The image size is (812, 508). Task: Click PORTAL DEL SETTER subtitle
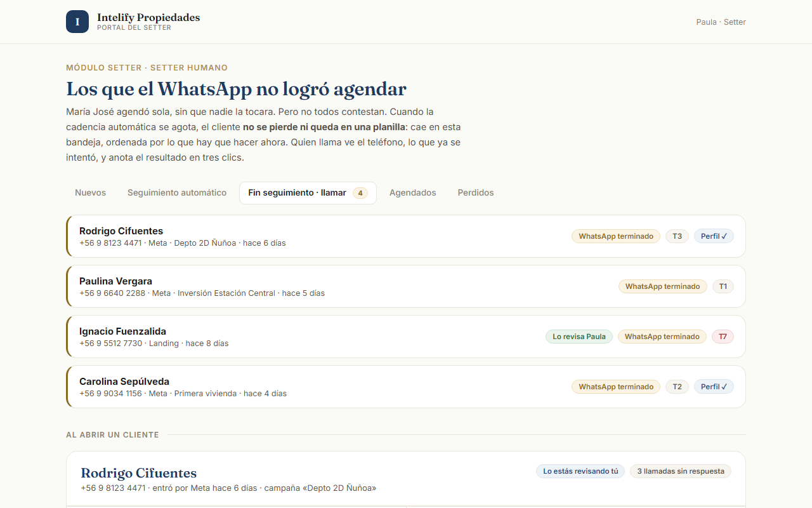[134, 28]
